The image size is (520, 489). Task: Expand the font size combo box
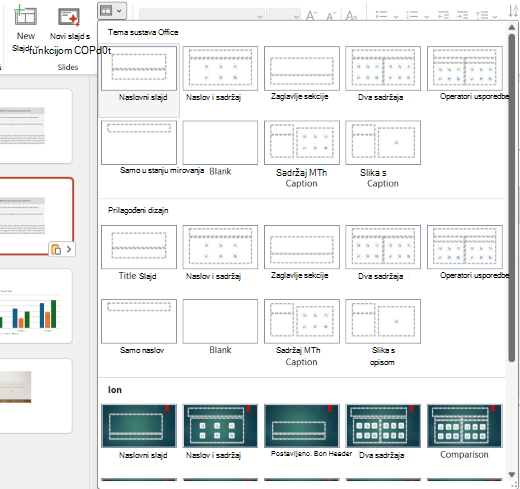click(x=283, y=15)
